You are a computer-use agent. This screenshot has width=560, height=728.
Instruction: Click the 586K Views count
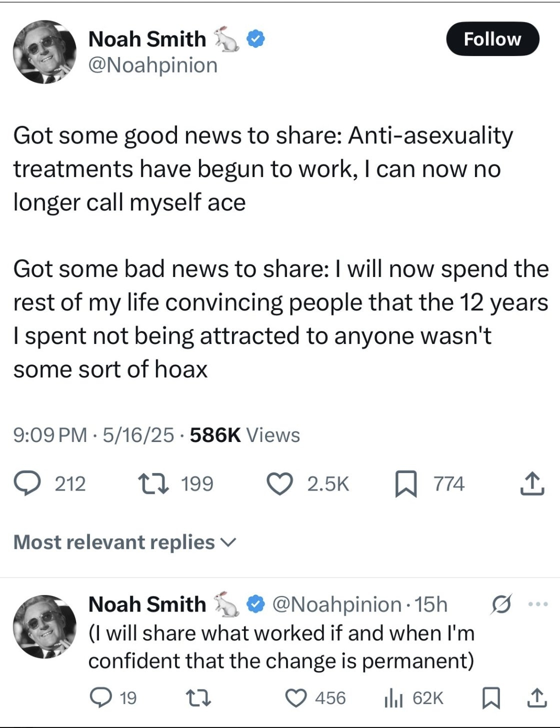pos(245,435)
